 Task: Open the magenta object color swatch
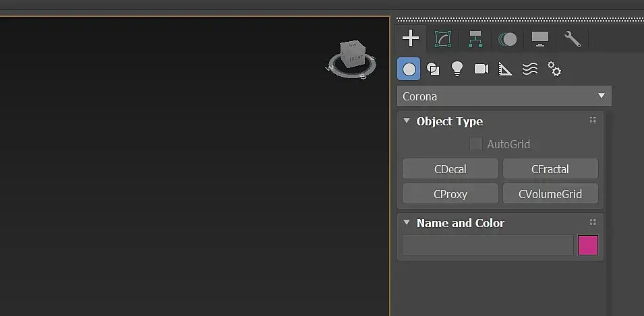pos(588,245)
